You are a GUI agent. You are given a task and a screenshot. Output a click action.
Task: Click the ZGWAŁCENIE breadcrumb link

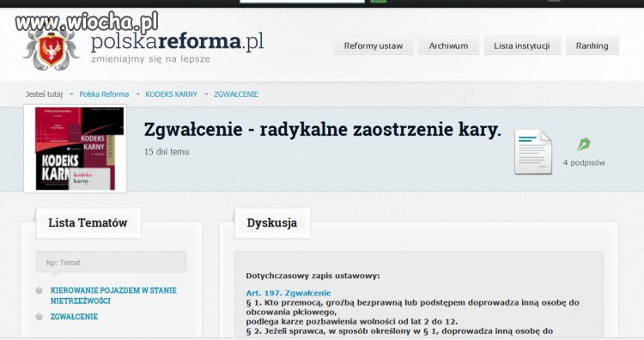(236, 94)
